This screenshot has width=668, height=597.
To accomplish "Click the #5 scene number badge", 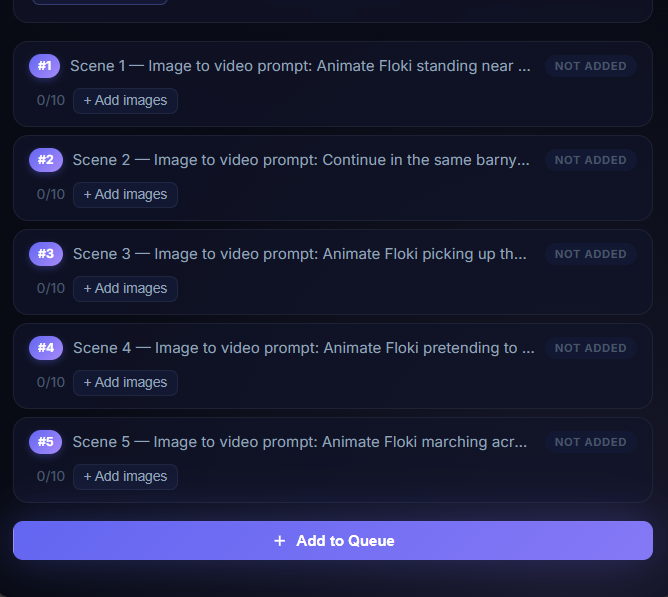I will tap(45, 442).
